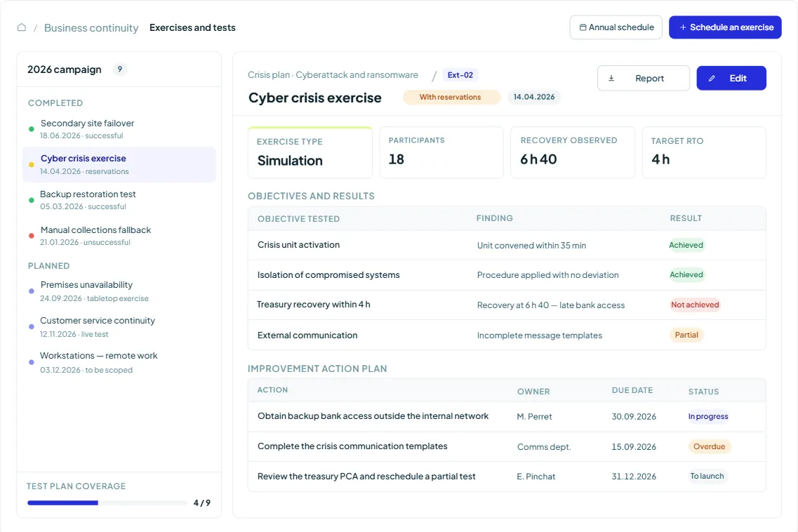The image size is (798, 532).
Task: Click the In progress status badge
Action: click(708, 416)
